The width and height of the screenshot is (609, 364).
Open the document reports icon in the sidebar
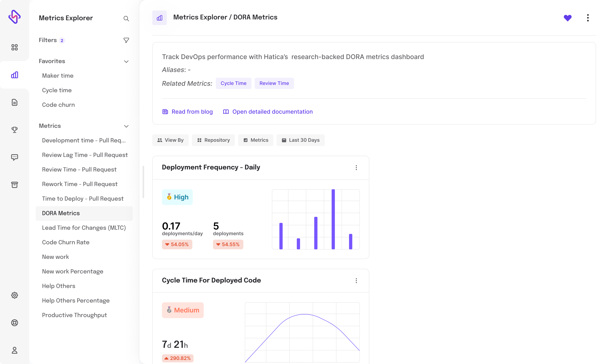coord(14,102)
